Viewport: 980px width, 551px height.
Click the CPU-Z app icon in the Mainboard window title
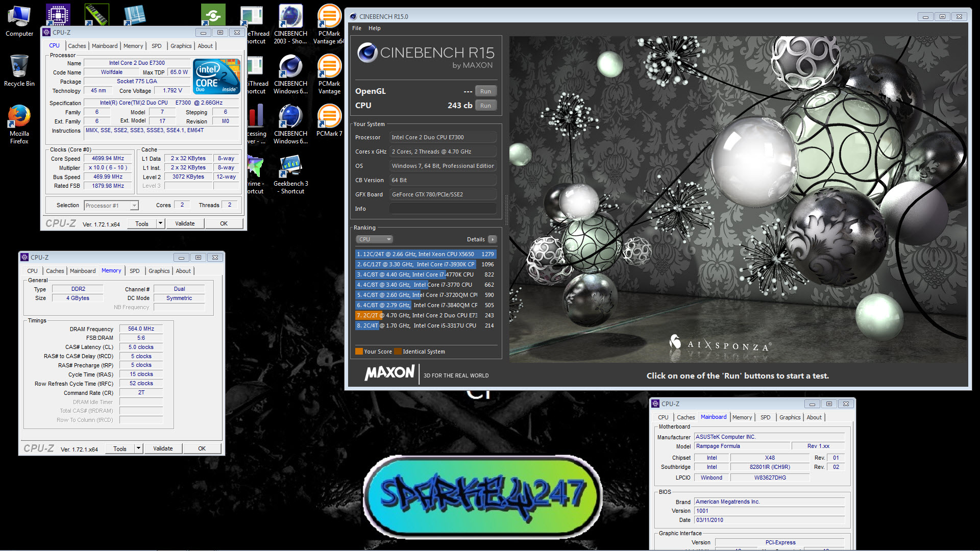(656, 404)
